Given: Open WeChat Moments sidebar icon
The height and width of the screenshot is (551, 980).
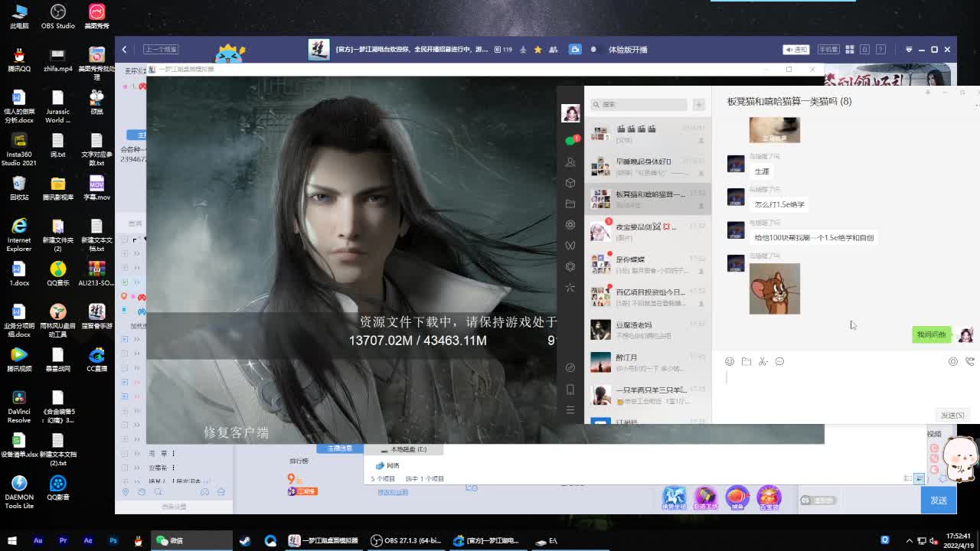Looking at the screenshot, I should (570, 225).
